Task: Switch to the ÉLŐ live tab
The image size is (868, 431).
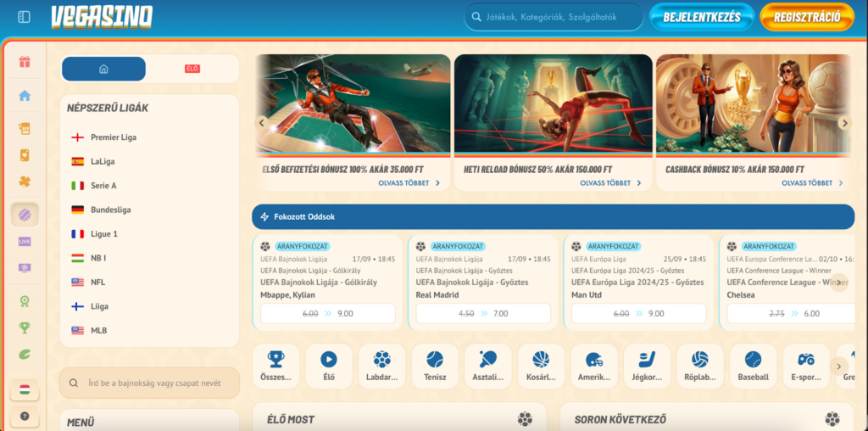Action: (192, 69)
